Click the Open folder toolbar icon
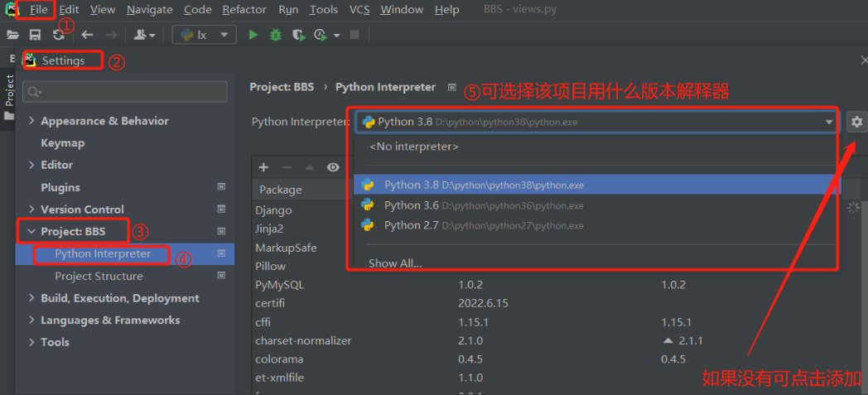 pyautogui.click(x=12, y=35)
